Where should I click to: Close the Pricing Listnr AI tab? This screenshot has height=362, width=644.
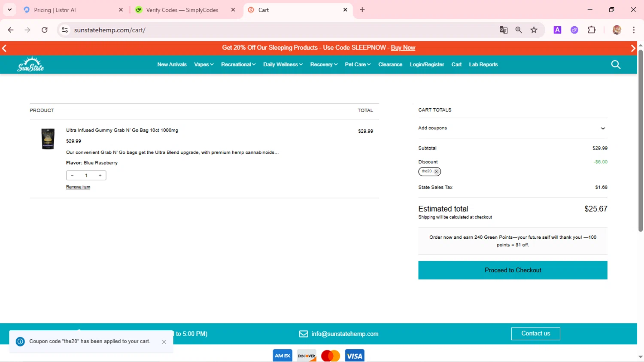point(121,9)
